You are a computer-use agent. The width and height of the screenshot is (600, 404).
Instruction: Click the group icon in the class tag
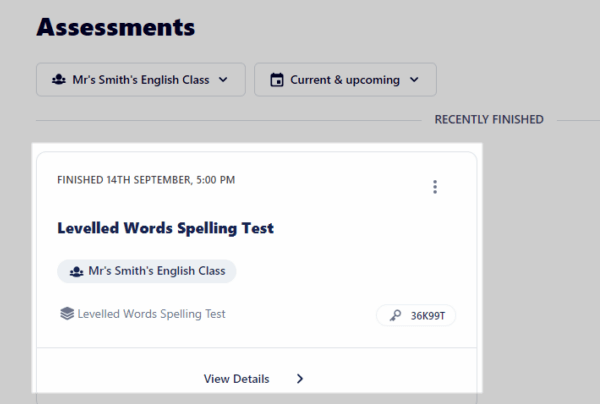77,272
